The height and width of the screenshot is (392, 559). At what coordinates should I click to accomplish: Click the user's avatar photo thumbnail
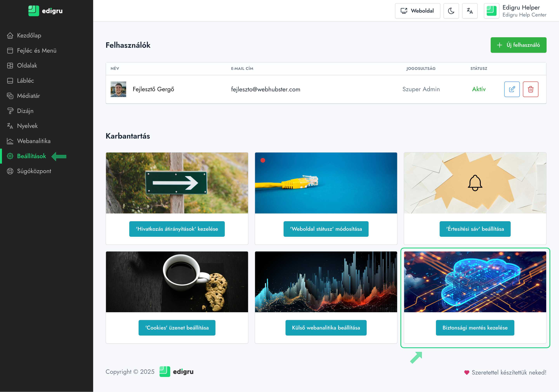pyautogui.click(x=118, y=89)
